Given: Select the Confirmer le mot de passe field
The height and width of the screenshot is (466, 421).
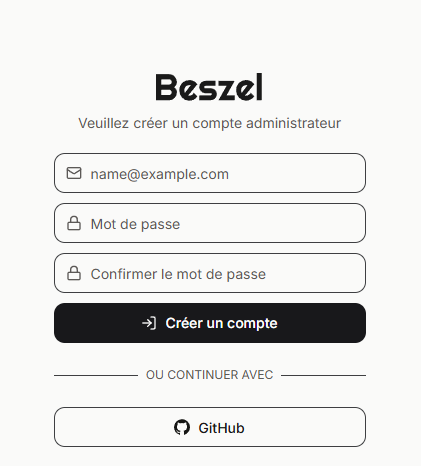Looking at the screenshot, I should [210, 273].
